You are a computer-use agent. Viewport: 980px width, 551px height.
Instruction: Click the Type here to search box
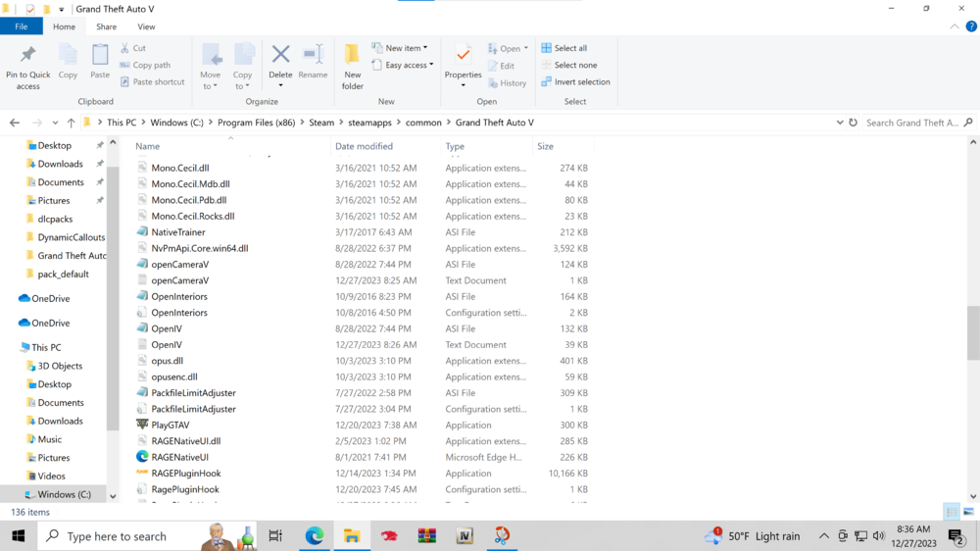[148, 536]
